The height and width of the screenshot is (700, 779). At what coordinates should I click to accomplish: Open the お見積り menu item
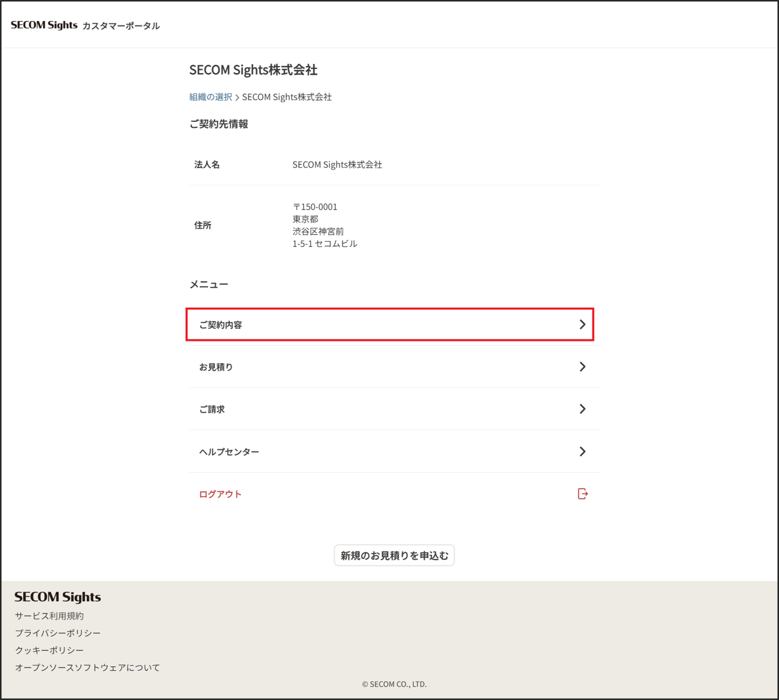[x=394, y=367]
